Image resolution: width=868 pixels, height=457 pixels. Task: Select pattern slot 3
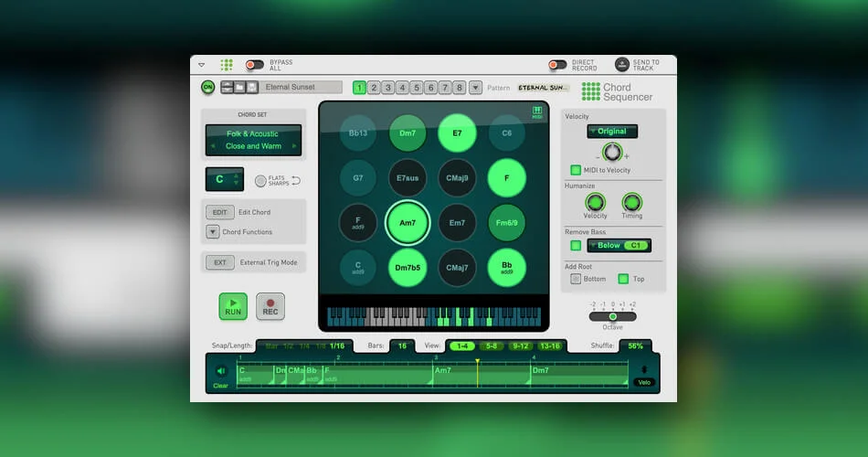(x=388, y=88)
